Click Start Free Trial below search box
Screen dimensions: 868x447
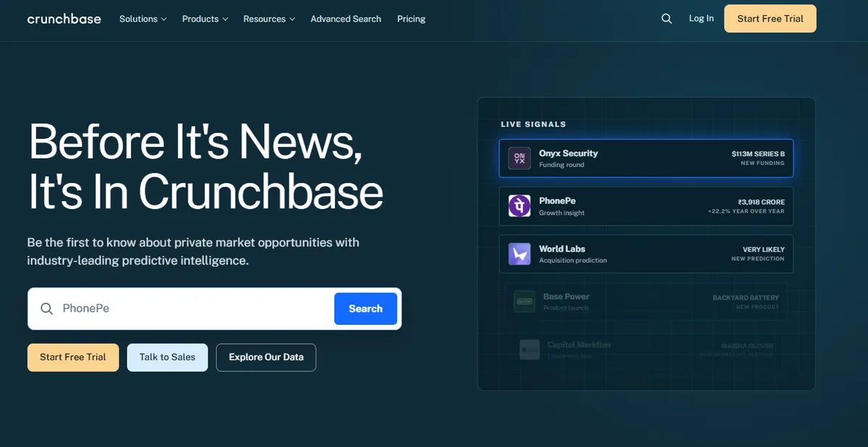coord(73,357)
